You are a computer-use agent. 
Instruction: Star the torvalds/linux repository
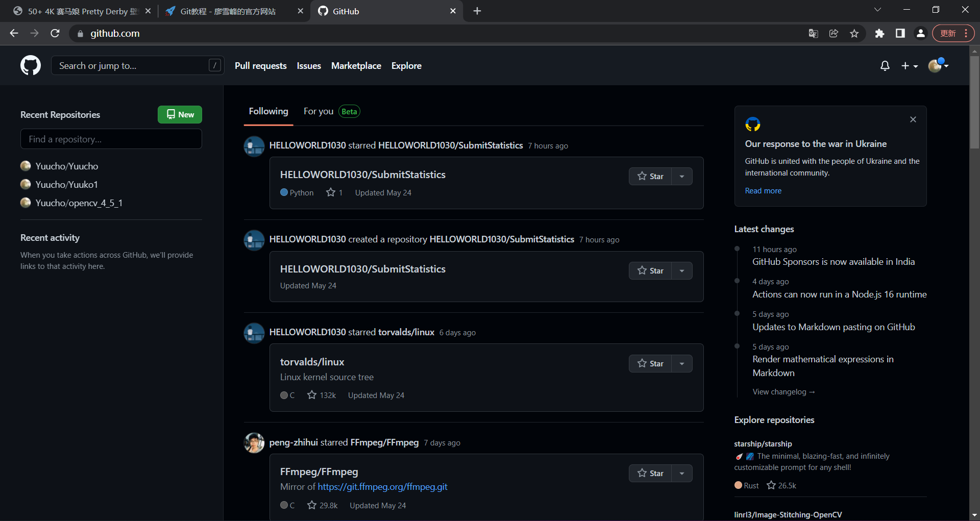[x=650, y=363]
